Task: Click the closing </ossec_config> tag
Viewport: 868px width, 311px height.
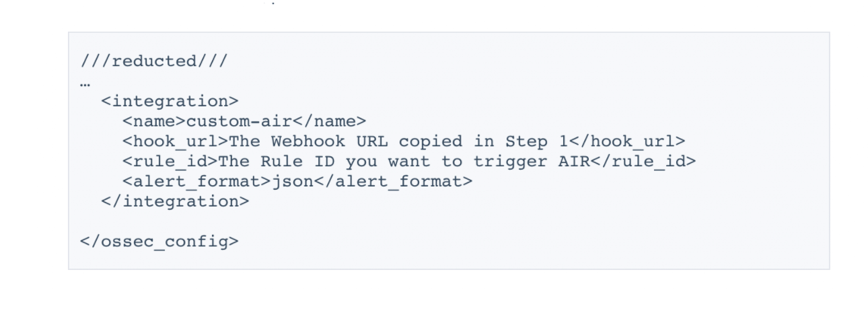Action: pyautogui.click(x=159, y=240)
